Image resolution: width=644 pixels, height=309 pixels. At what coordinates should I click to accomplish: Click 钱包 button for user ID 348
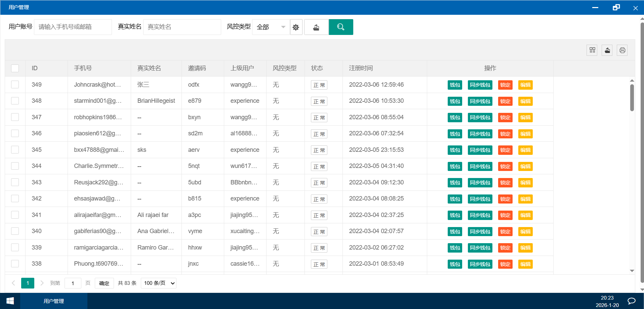tap(454, 101)
